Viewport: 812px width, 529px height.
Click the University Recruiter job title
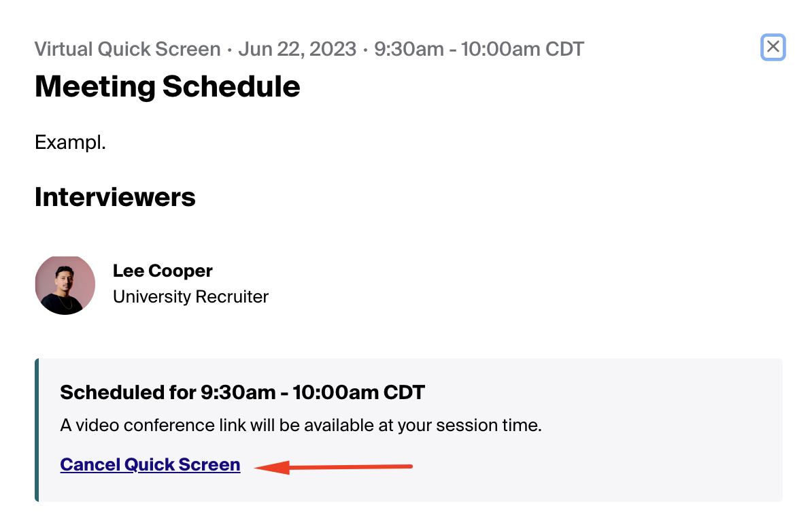tap(190, 297)
